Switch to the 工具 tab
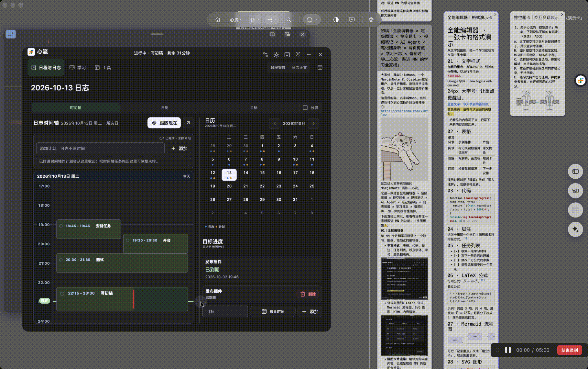Screen dimensions: 588x369 (x=103, y=67)
